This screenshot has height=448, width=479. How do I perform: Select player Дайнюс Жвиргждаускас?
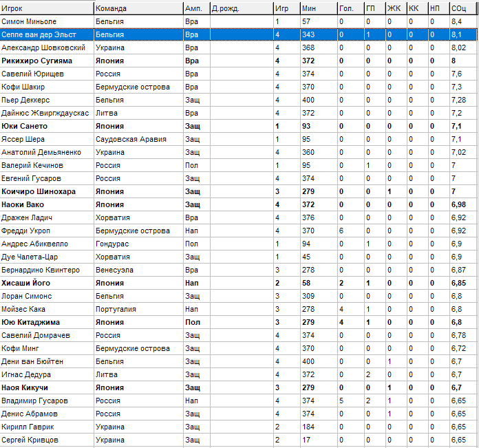pyautogui.click(x=45, y=113)
